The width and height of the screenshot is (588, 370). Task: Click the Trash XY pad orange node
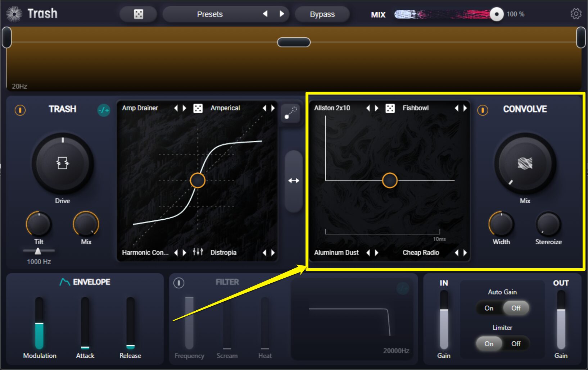198,181
